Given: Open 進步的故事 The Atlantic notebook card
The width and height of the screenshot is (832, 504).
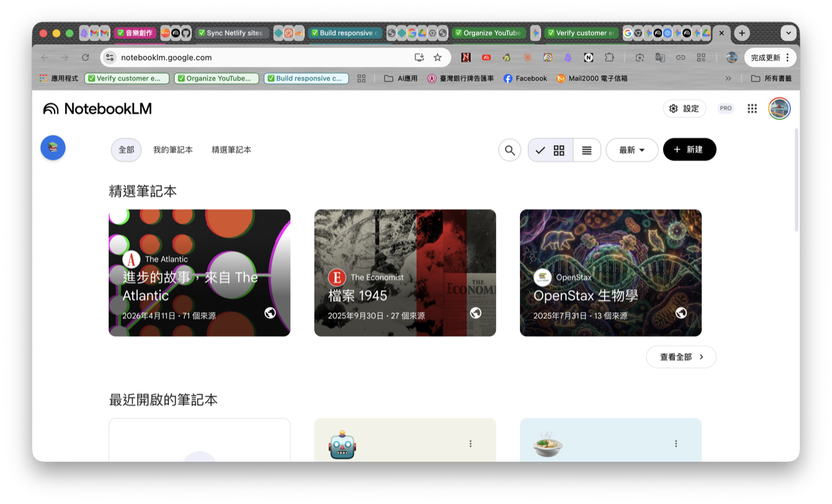Looking at the screenshot, I should click(x=200, y=273).
